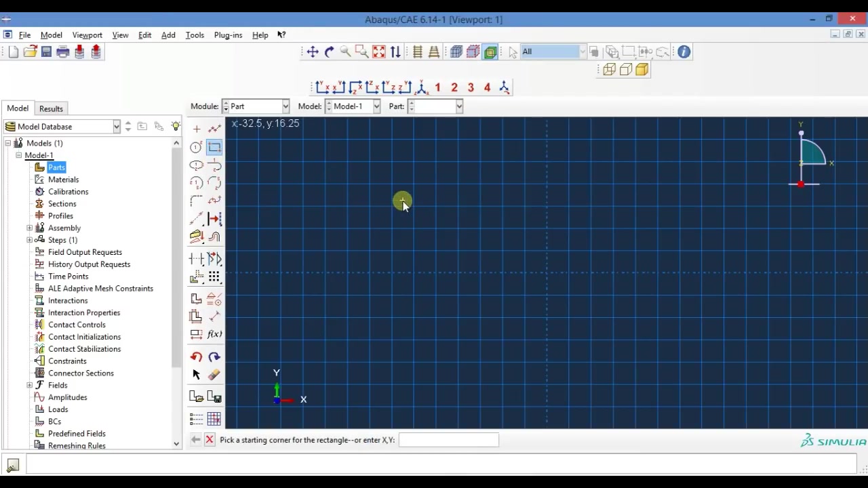
Task: Collapse the Model-1 tree node
Action: point(19,155)
